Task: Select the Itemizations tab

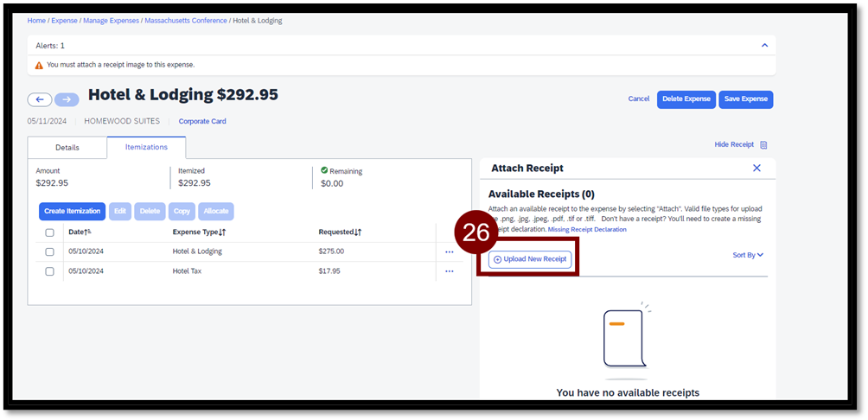Action: point(146,148)
